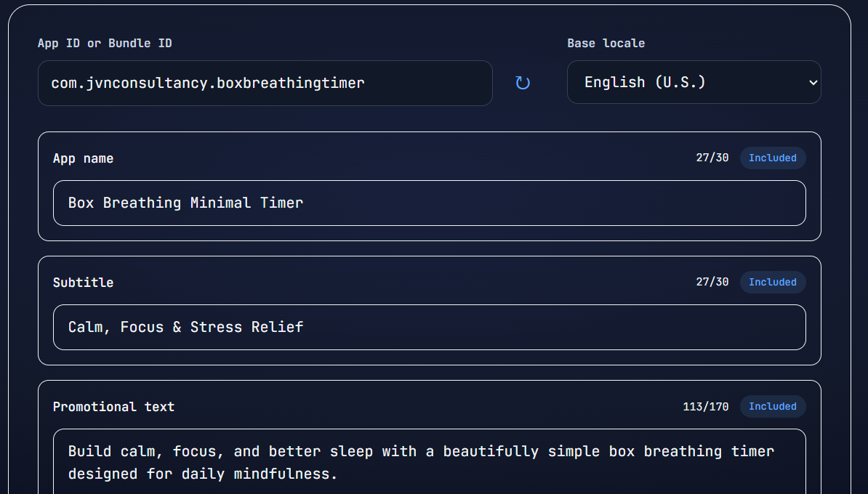The image size is (868, 494).
Task: Select the Subtitle text field
Action: pos(429,327)
